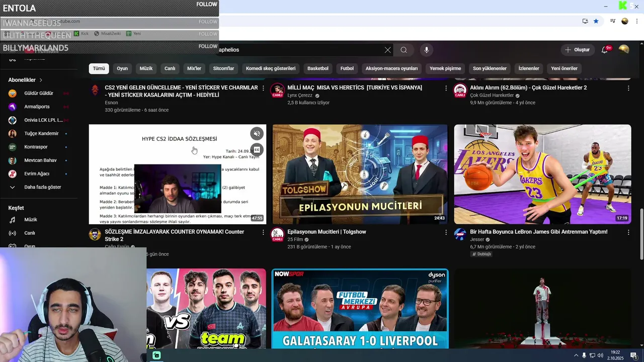Open Güldür Güldür subscription channel
The image size is (644, 362).
click(x=39, y=94)
